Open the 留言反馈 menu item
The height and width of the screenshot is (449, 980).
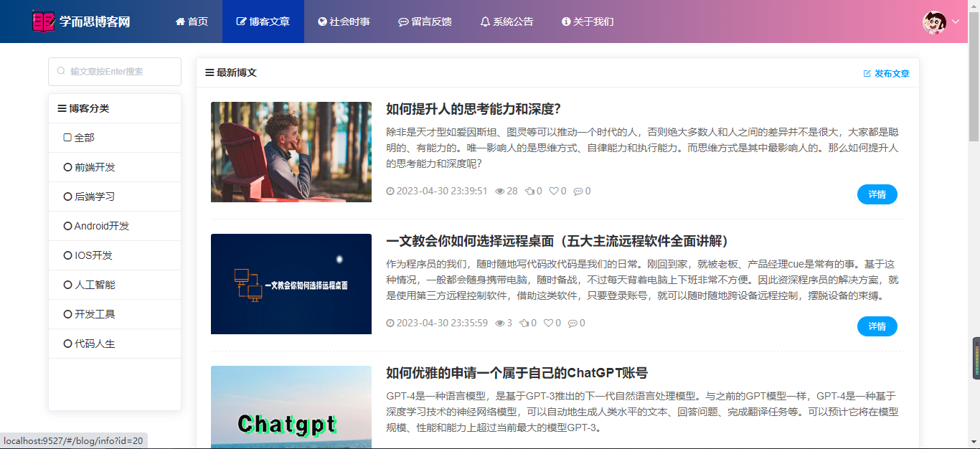[425, 22]
